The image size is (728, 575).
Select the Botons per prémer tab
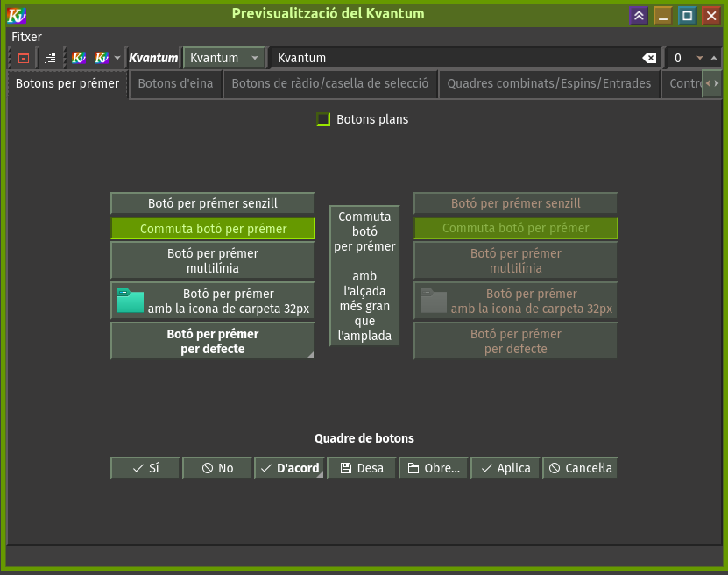[67, 83]
